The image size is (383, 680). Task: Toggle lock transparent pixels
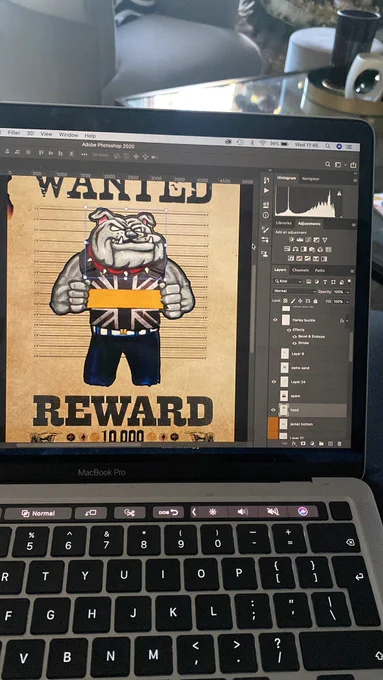(x=285, y=301)
